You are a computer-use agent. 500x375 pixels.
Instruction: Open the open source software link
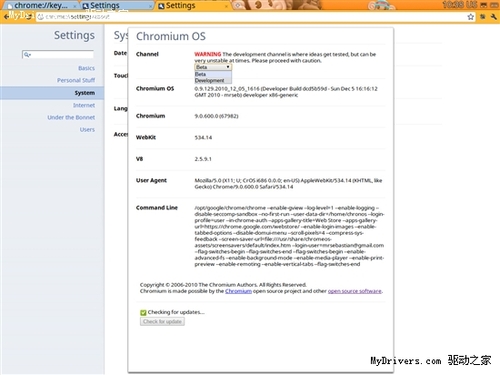355,291
